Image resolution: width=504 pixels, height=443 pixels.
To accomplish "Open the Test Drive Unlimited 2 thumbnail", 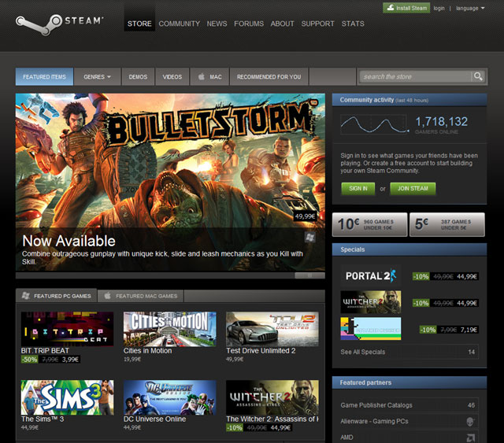I will pos(272,329).
